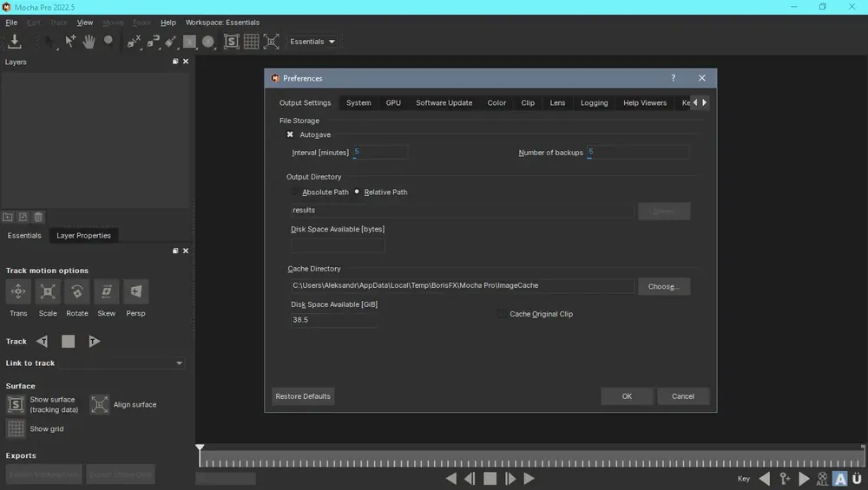The height and width of the screenshot is (490, 868).
Task: Open the Essentials workspace dropdown
Action: pyautogui.click(x=312, y=42)
